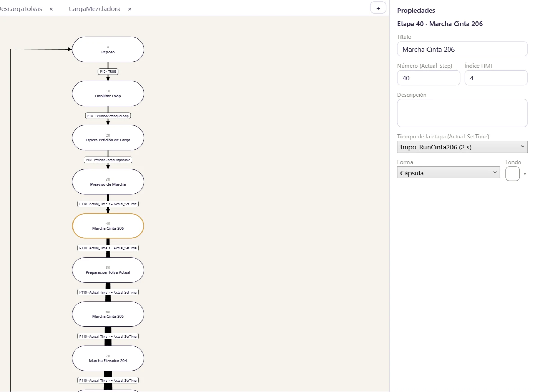
Task: Add a new tab with plus button
Action: pos(378,8)
